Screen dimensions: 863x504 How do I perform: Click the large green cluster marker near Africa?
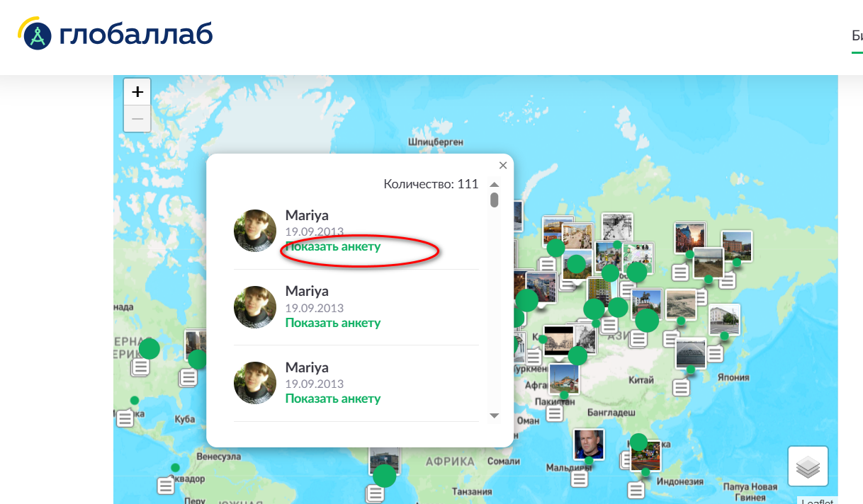tap(384, 476)
